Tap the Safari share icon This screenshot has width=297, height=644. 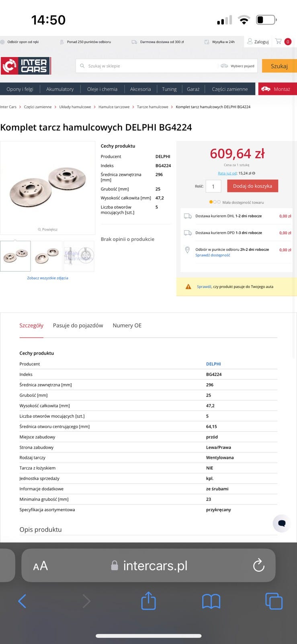click(x=148, y=601)
